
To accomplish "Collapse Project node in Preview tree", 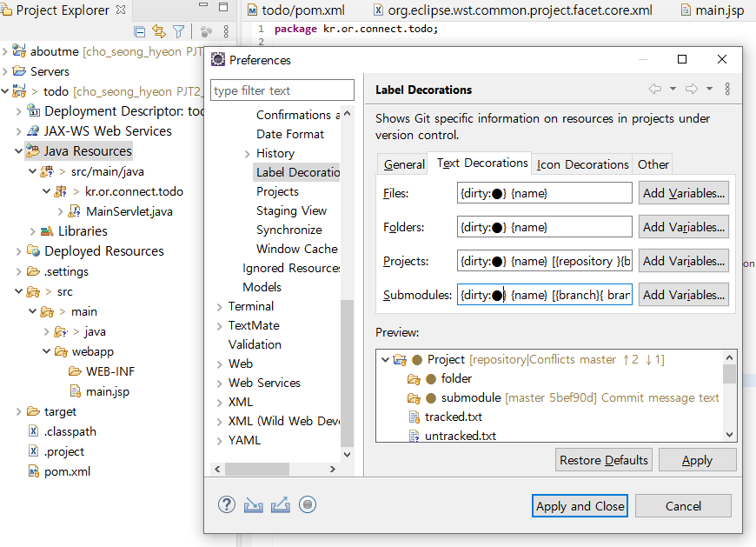I will (385, 359).
